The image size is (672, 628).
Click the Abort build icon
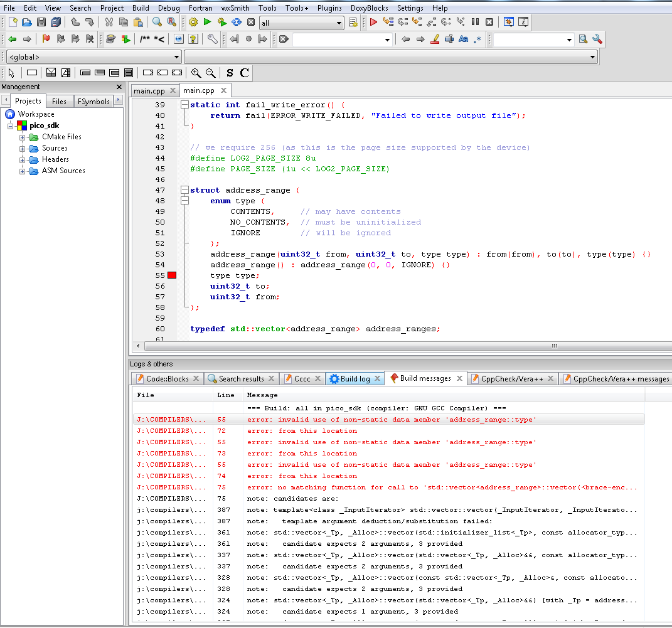coord(251,22)
